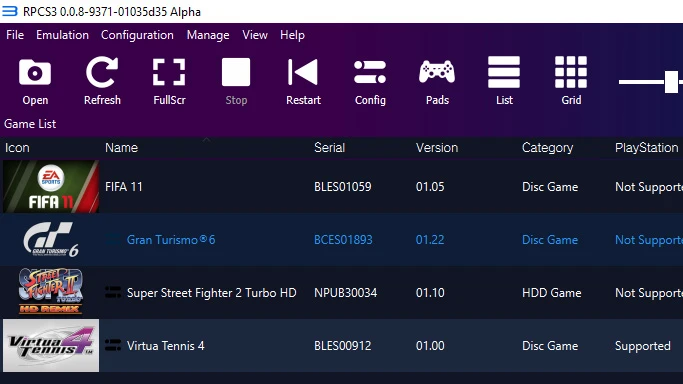
Task: Click the Icon column header
Action: pyautogui.click(x=17, y=148)
